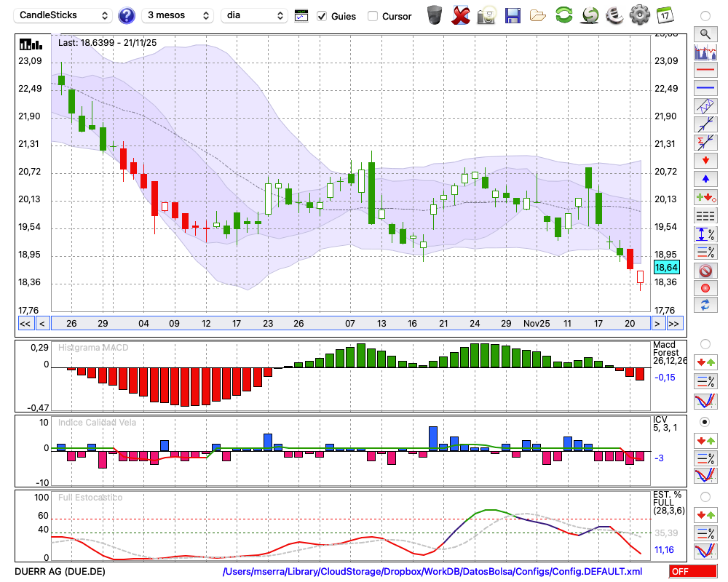
Task: Open the 3 mesos period dropdown
Action: pos(178,15)
